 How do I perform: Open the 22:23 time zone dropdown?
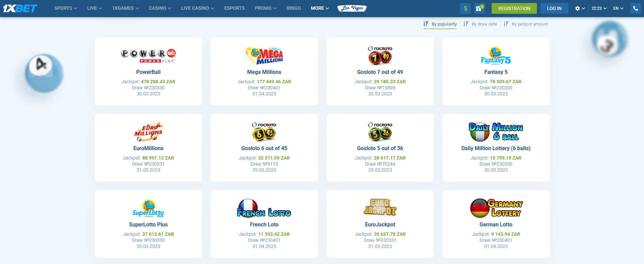click(599, 8)
